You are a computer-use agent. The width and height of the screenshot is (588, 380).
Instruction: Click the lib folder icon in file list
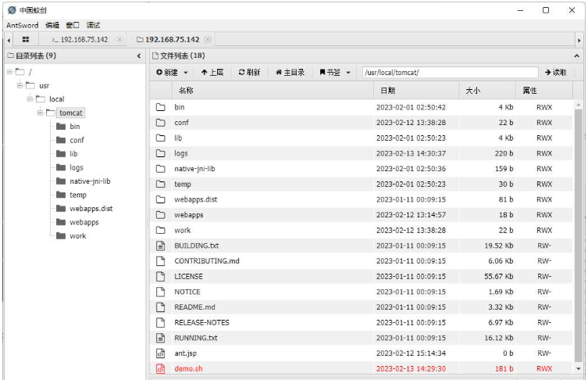[161, 138]
